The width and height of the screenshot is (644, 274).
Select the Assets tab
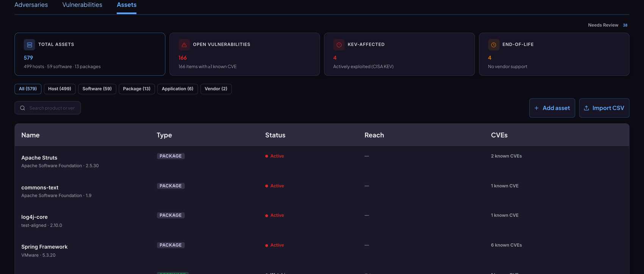click(x=127, y=5)
